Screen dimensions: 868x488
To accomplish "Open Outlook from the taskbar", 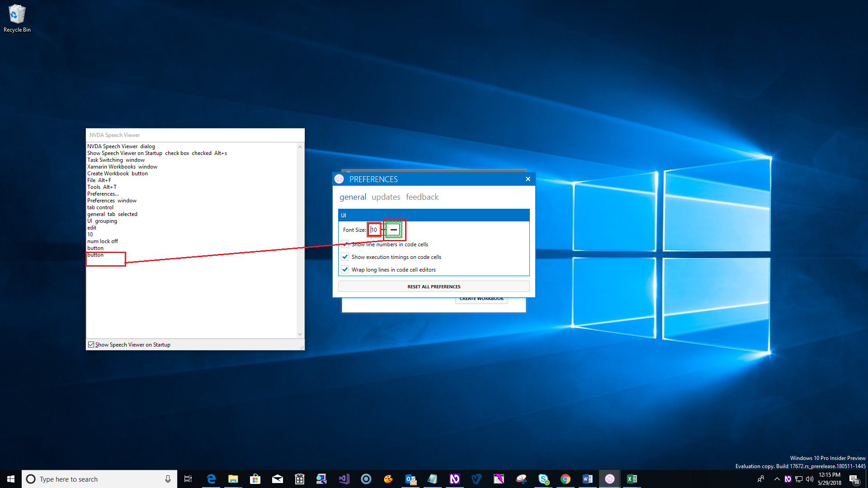I will click(410, 479).
